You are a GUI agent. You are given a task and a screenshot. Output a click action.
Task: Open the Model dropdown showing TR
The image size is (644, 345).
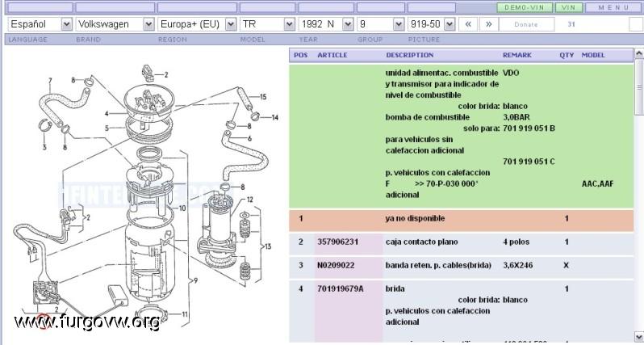[x=267, y=24]
